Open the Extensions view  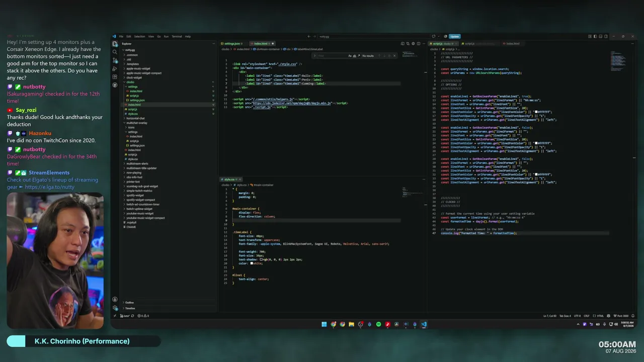(x=115, y=77)
